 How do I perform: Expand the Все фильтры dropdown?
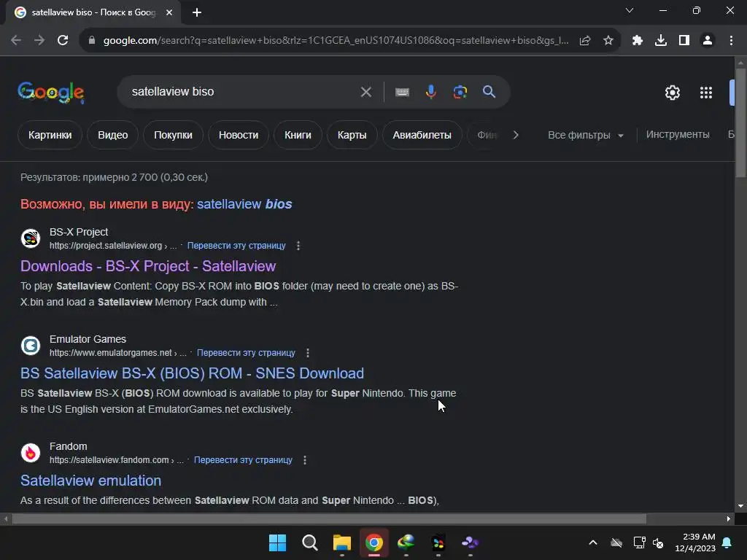(586, 135)
